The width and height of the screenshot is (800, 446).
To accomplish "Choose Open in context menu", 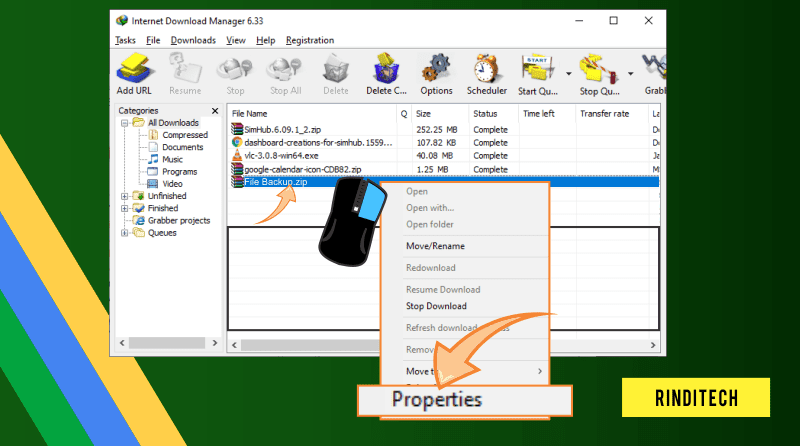I will [417, 191].
